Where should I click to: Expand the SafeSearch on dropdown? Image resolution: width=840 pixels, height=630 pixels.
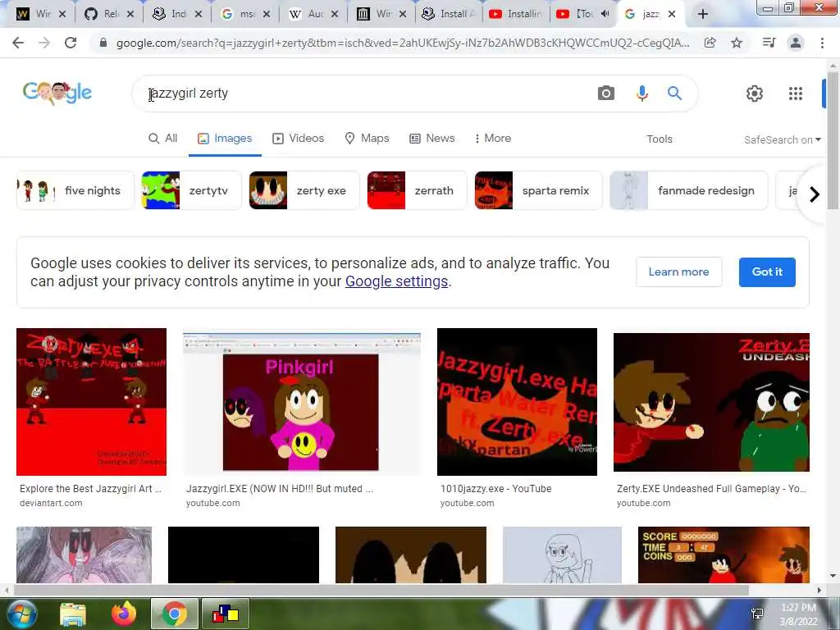click(x=782, y=139)
